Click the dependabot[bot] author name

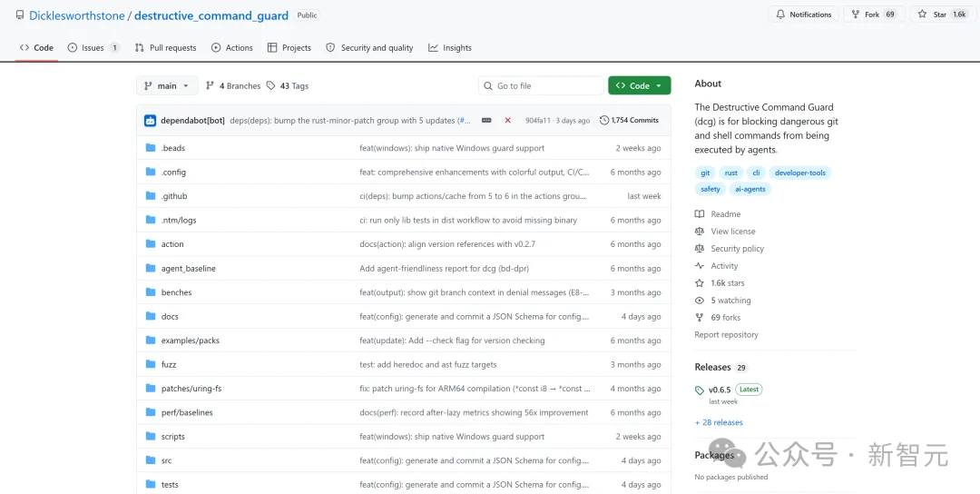[192, 120]
